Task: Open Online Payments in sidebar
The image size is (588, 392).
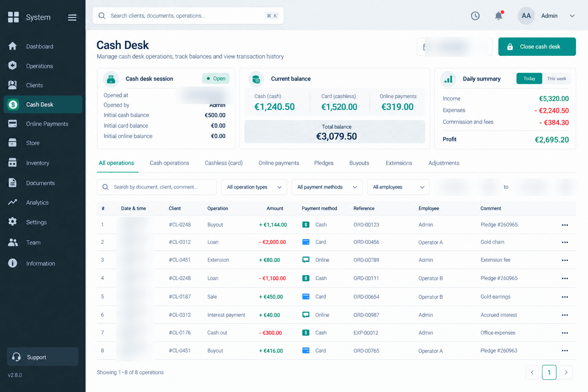Action: pos(43,124)
